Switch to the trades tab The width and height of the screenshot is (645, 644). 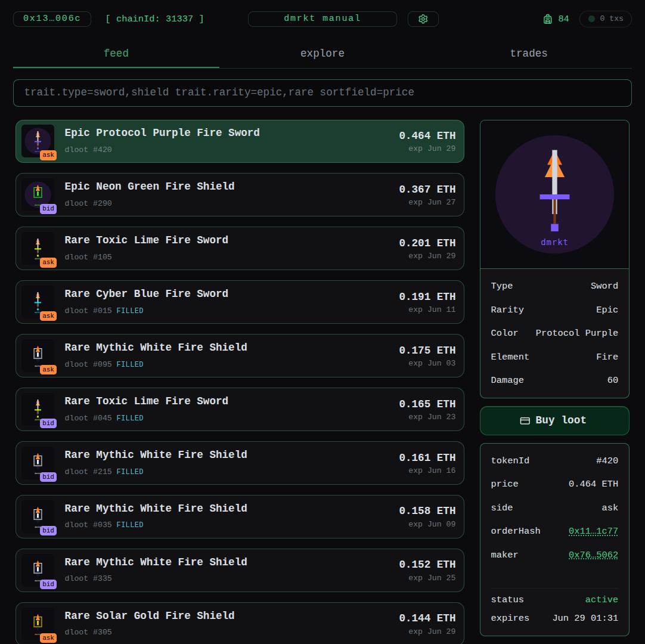coord(529,54)
